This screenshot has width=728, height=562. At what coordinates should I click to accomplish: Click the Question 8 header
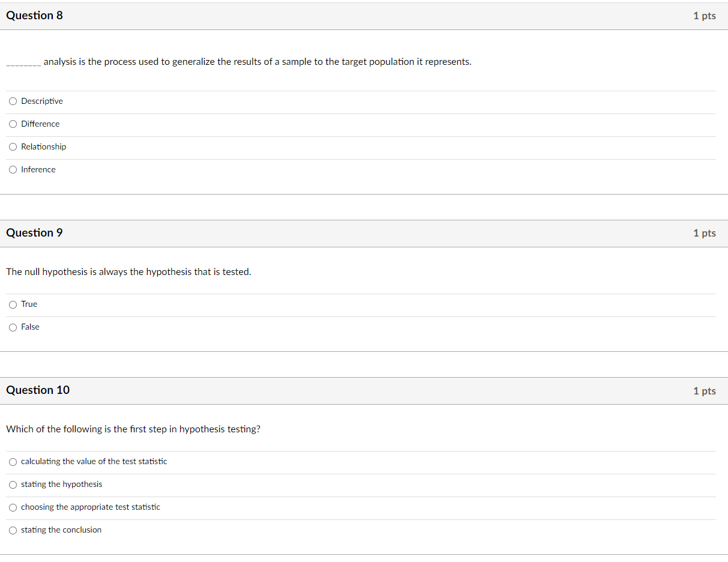(34, 16)
